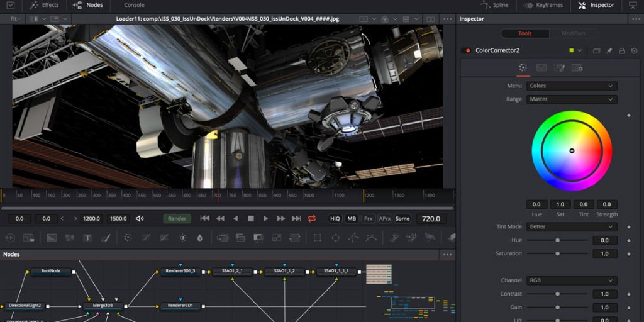The height and width of the screenshot is (322, 644).
Task: Open the ColorCorrector2 versions icon
Action: pos(596,50)
